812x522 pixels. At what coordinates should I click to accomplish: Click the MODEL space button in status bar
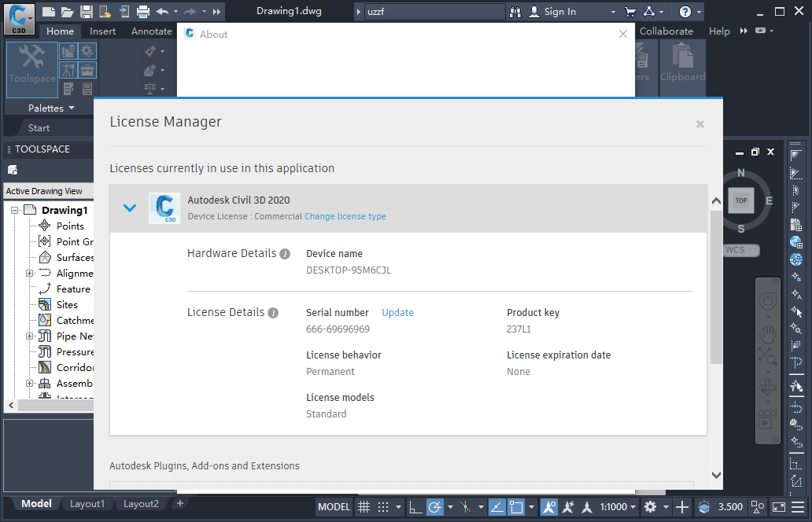pos(334,507)
